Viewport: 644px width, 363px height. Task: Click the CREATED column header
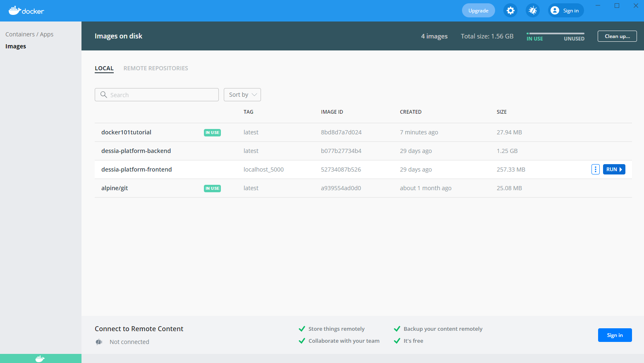pyautogui.click(x=411, y=112)
